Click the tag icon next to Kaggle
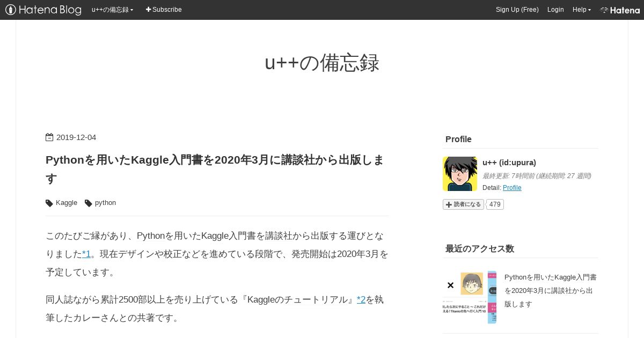This screenshot has height=338, width=644. [49, 203]
